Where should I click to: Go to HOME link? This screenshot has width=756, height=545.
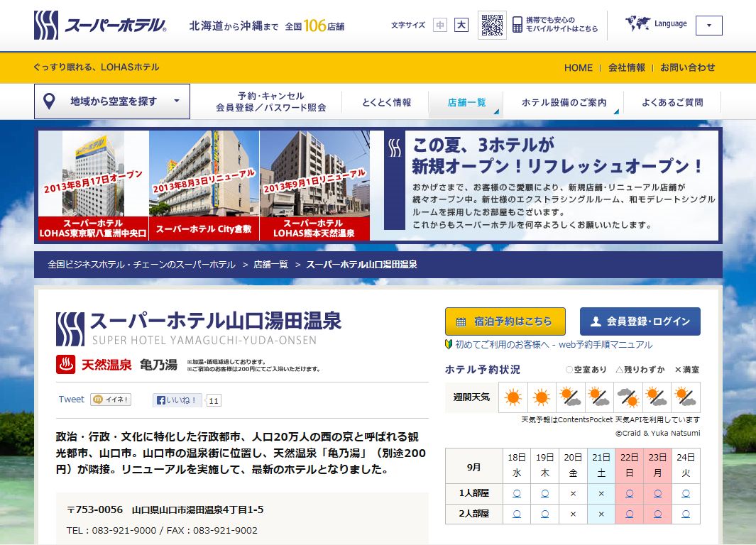[578, 68]
